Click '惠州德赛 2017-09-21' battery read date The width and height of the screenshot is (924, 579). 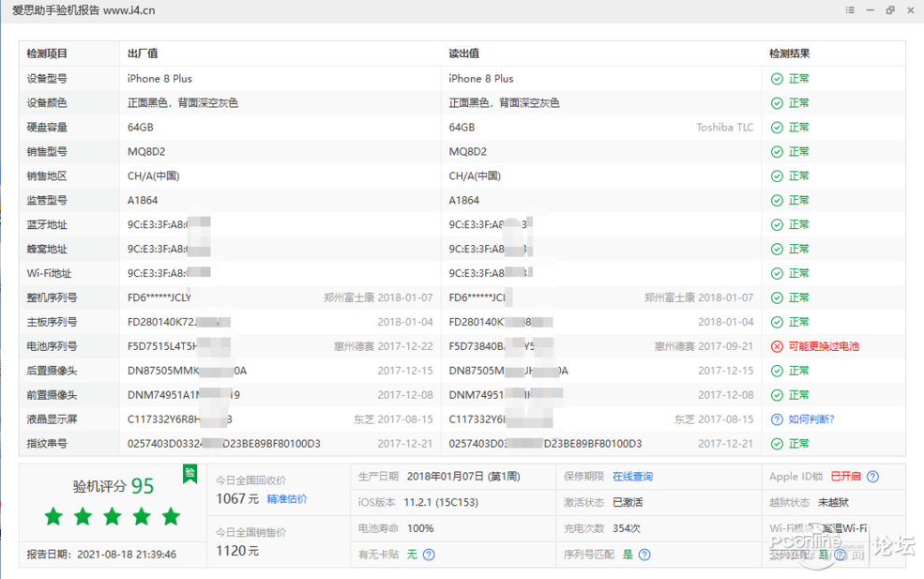[704, 346]
